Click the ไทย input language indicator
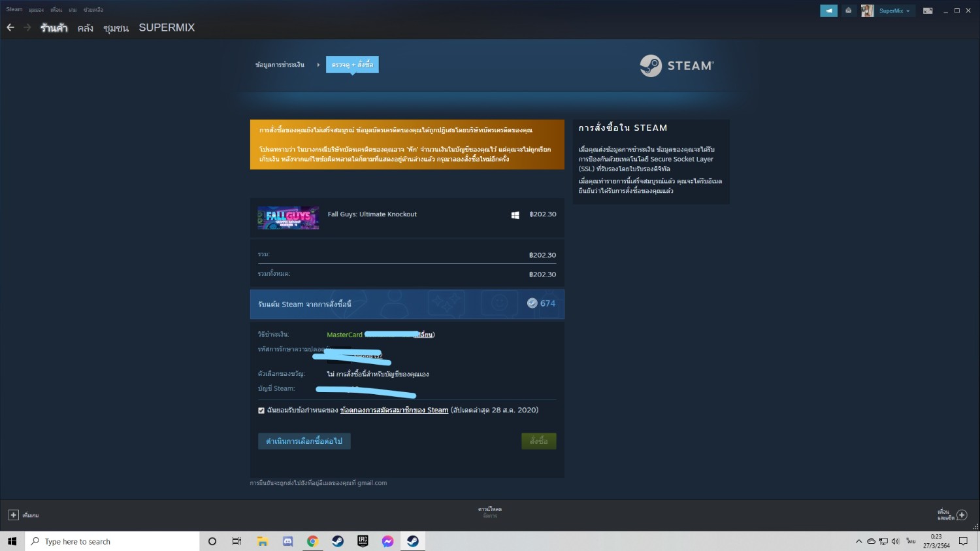 (x=911, y=541)
